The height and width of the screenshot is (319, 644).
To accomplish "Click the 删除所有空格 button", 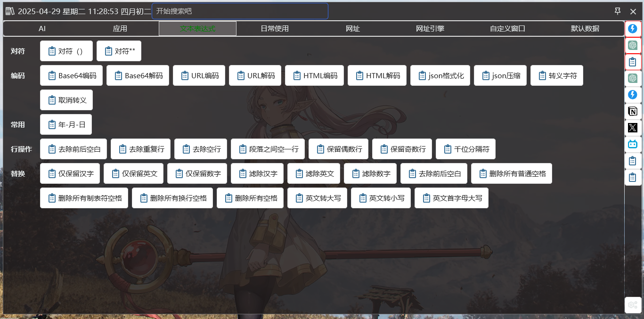I will pos(250,198).
